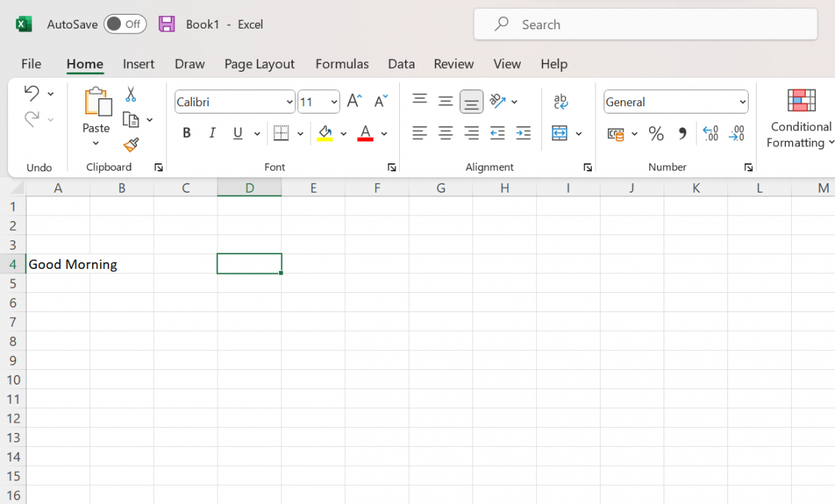Click the Search box
Screen dimensions: 835x504
(645, 24)
